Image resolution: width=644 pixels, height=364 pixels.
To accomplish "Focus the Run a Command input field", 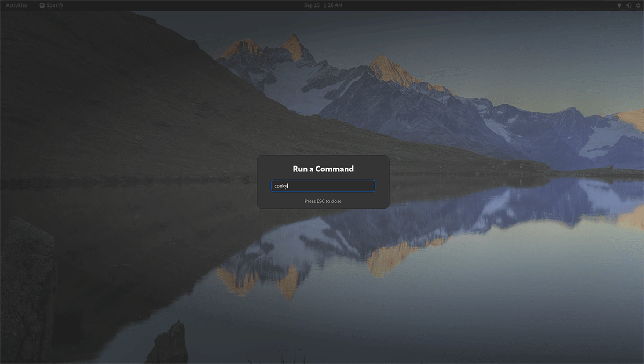I will coord(323,186).
